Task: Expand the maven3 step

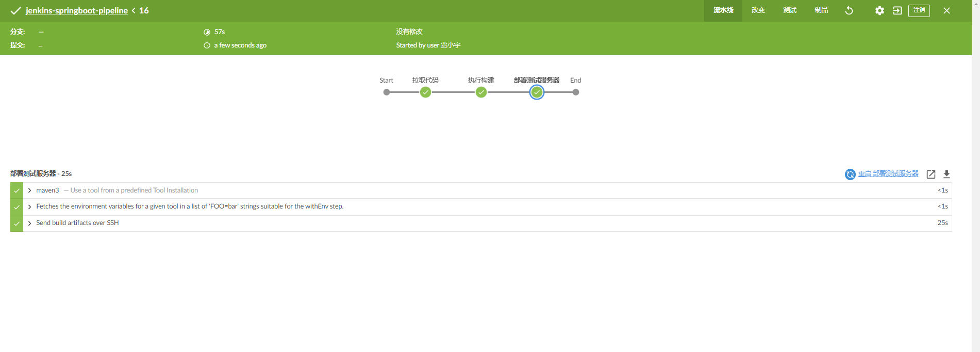Action: tap(29, 190)
